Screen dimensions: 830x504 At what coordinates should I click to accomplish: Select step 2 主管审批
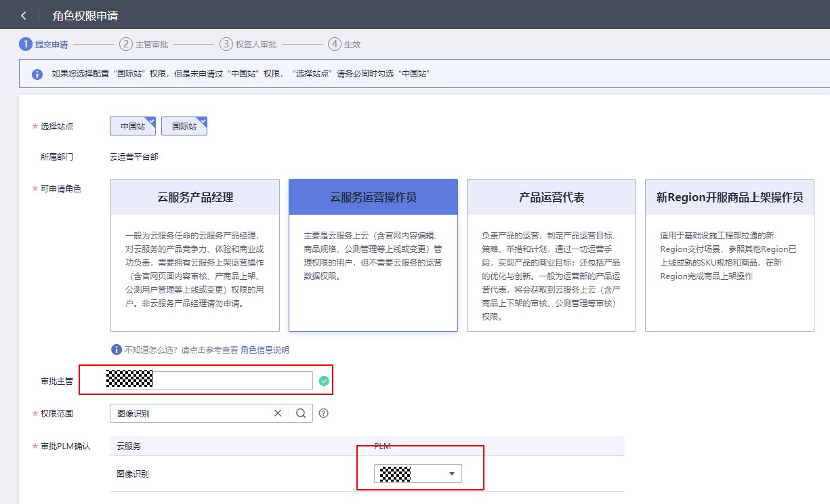(x=144, y=45)
